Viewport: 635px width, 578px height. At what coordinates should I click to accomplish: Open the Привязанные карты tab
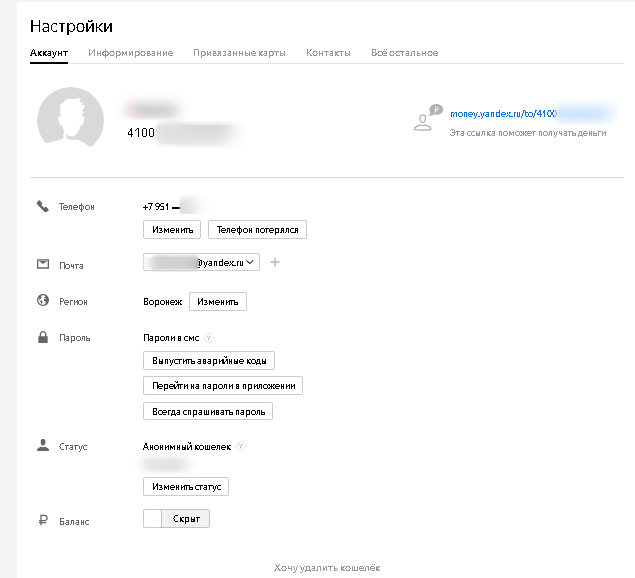239,53
